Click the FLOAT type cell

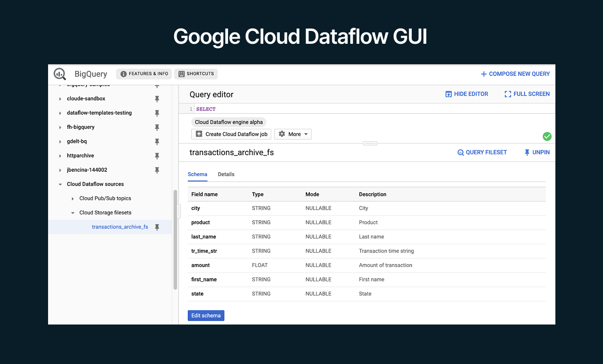coord(260,266)
